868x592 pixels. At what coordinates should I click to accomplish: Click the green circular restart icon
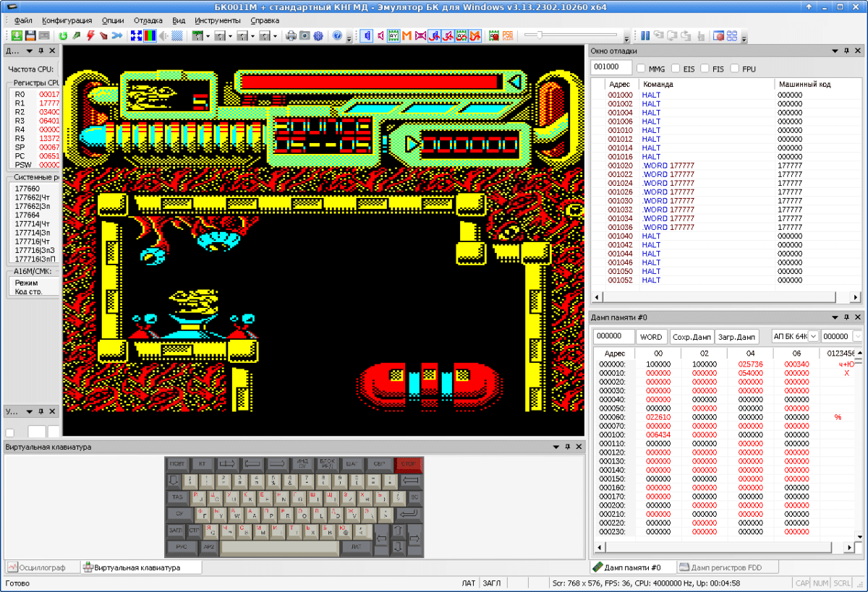pos(63,35)
